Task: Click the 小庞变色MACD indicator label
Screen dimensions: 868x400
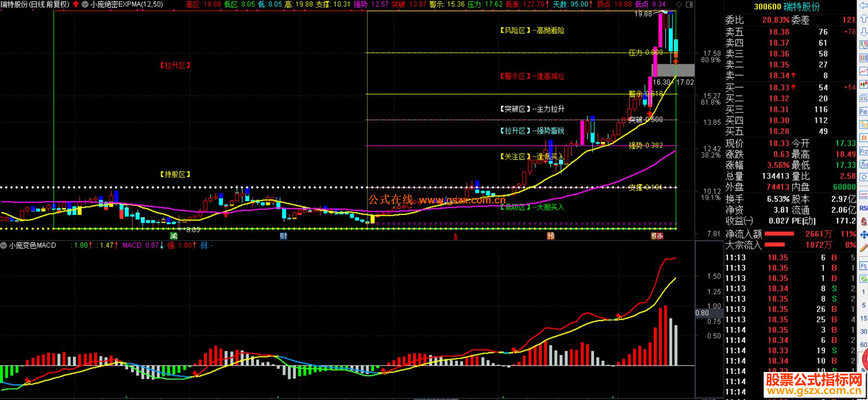Action: tap(32, 246)
